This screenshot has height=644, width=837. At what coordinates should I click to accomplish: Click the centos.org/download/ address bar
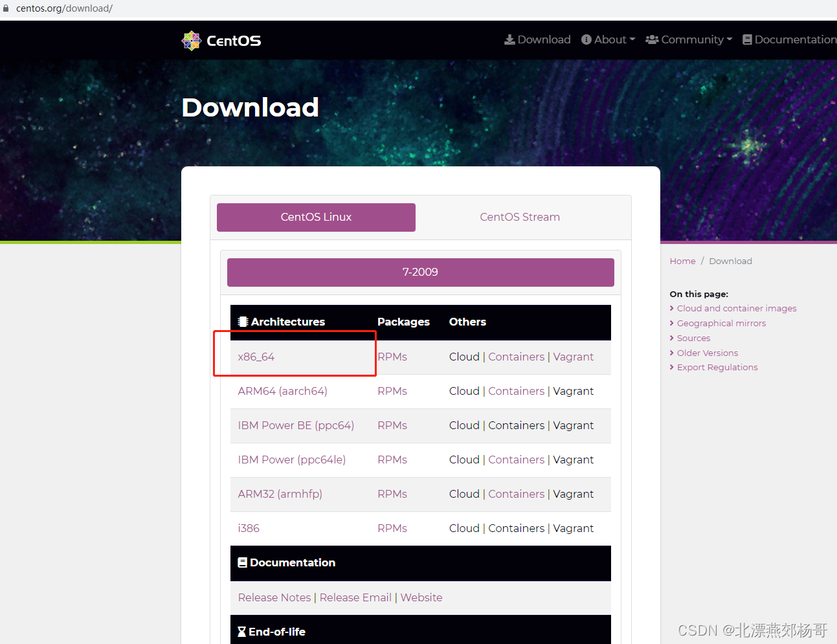[64, 8]
